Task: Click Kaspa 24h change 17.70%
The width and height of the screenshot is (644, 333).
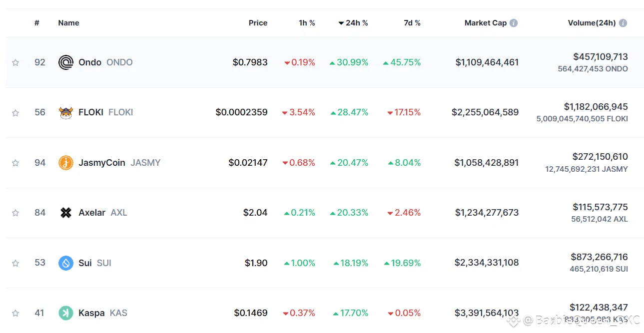Action: click(x=351, y=313)
